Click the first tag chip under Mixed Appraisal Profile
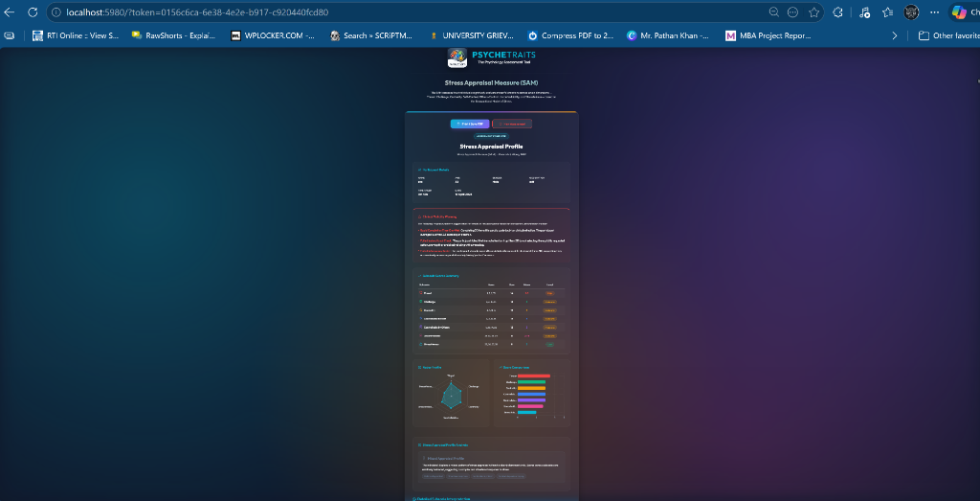 [434, 476]
